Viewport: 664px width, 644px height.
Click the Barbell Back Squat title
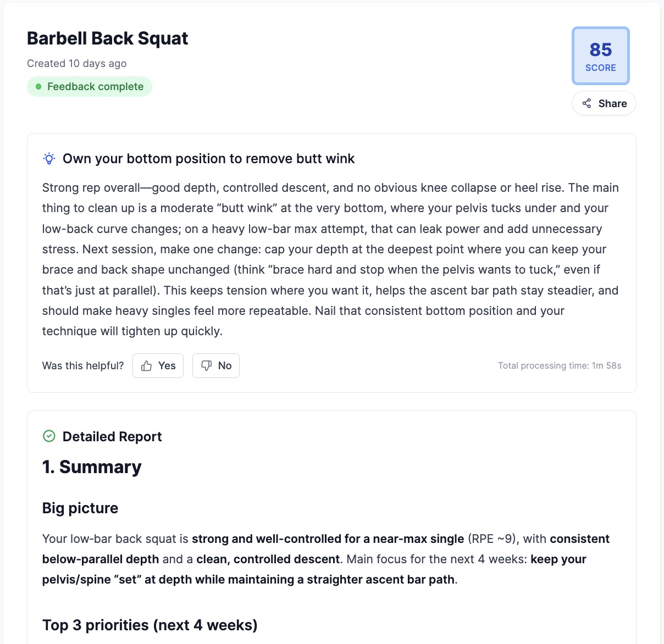pos(108,38)
